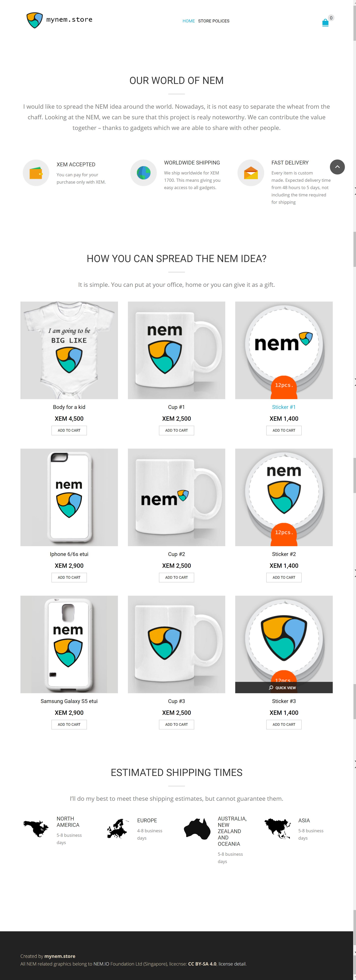Open Quick View for Sticker #3

click(284, 687)
